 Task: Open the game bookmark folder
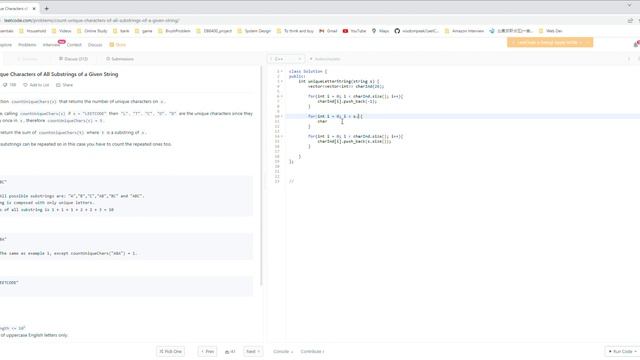click(x=144, y=31)
